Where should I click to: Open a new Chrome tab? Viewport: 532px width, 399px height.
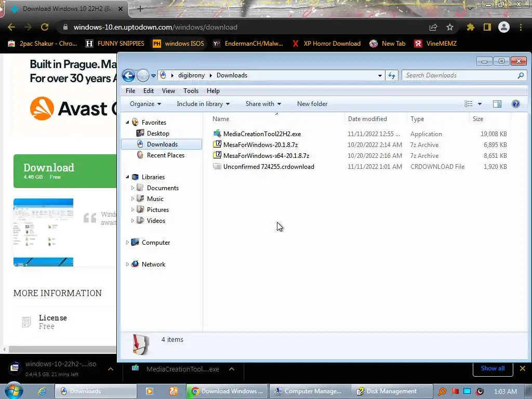pos(140,9)
